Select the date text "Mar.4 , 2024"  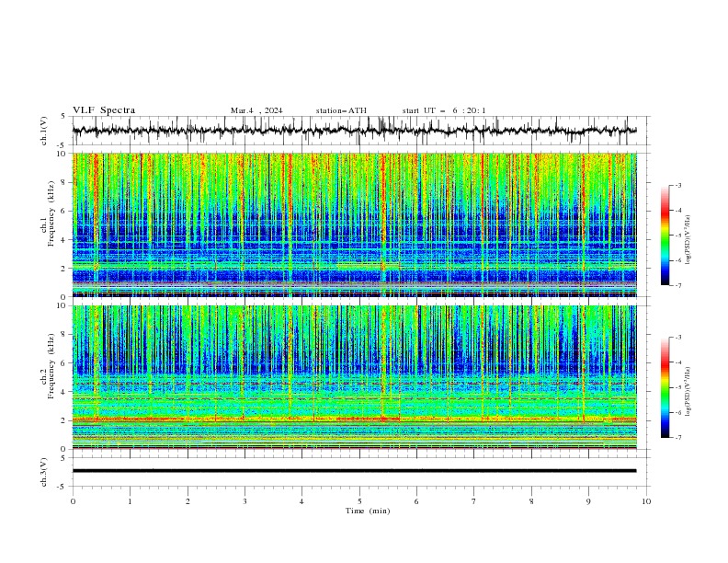click(256, 110)
